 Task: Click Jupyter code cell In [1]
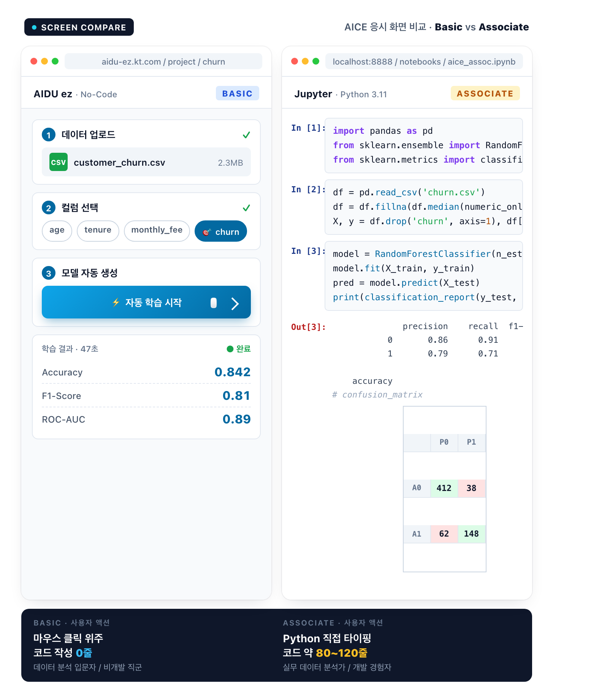point(424,145)
